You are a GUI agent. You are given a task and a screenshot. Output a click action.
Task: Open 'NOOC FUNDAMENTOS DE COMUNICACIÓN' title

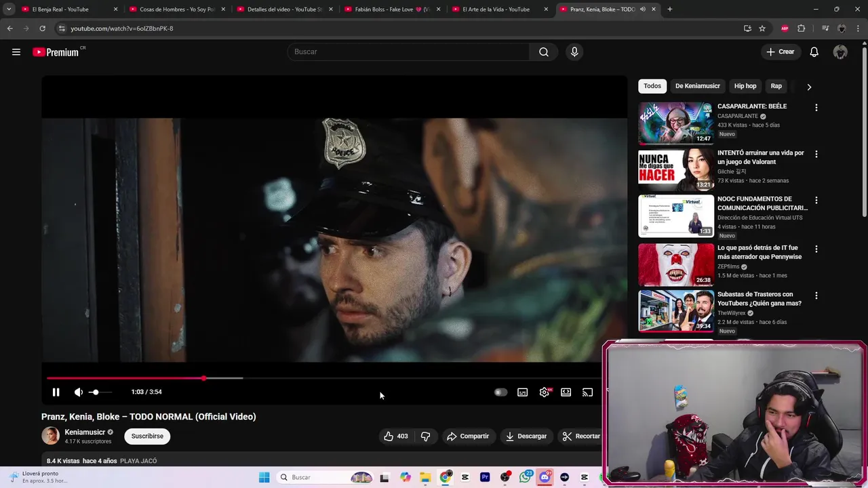(x=763, y=203)
